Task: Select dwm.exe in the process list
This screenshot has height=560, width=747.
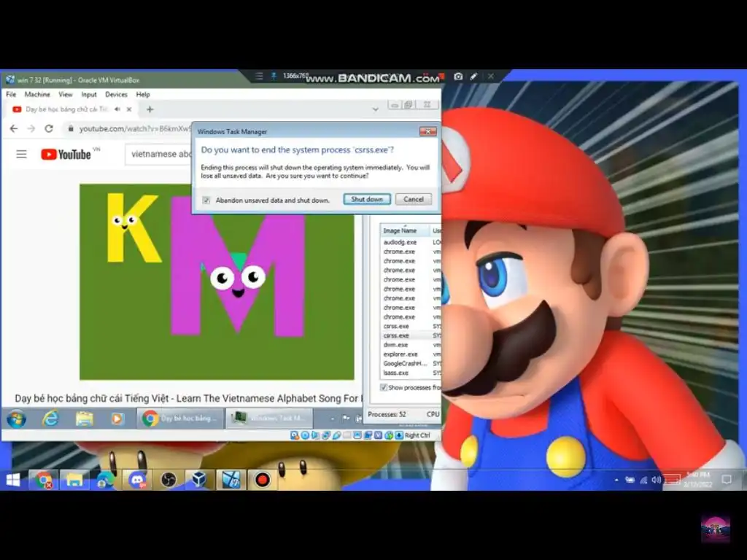Action: pos(395,345)
